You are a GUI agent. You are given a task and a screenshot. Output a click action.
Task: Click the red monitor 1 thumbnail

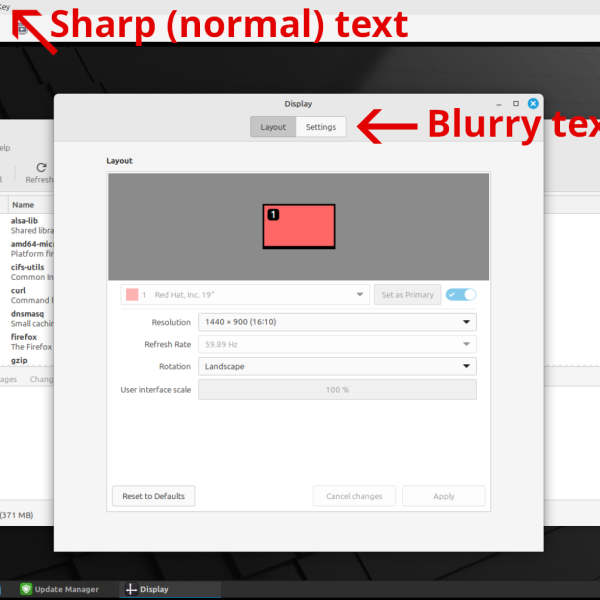[x=299, y=227]
